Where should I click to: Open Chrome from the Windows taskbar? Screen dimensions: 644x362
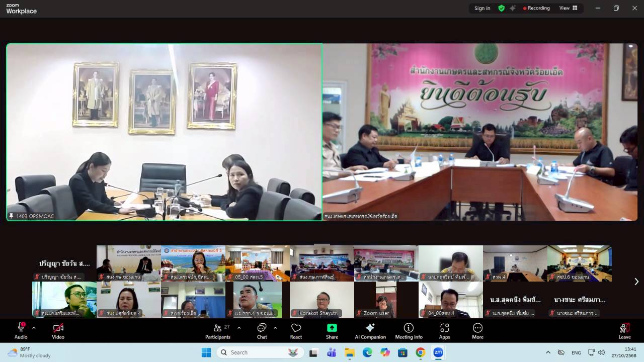coord(420,352)
